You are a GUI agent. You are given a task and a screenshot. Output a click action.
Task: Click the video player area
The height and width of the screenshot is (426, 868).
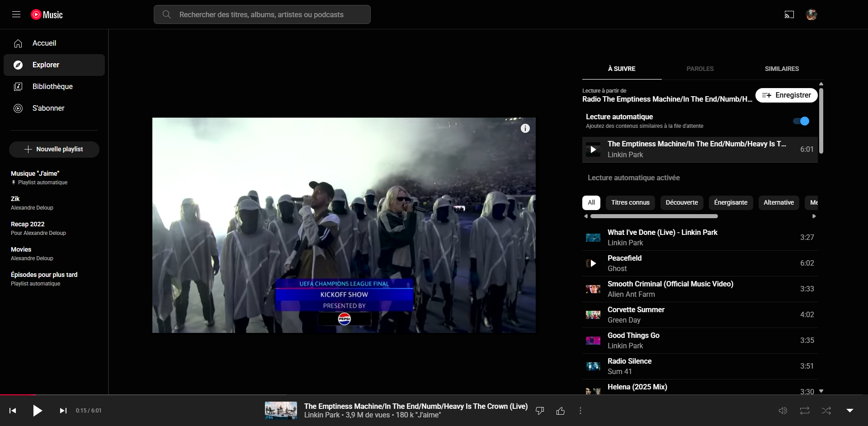click(x=344, y=225)
